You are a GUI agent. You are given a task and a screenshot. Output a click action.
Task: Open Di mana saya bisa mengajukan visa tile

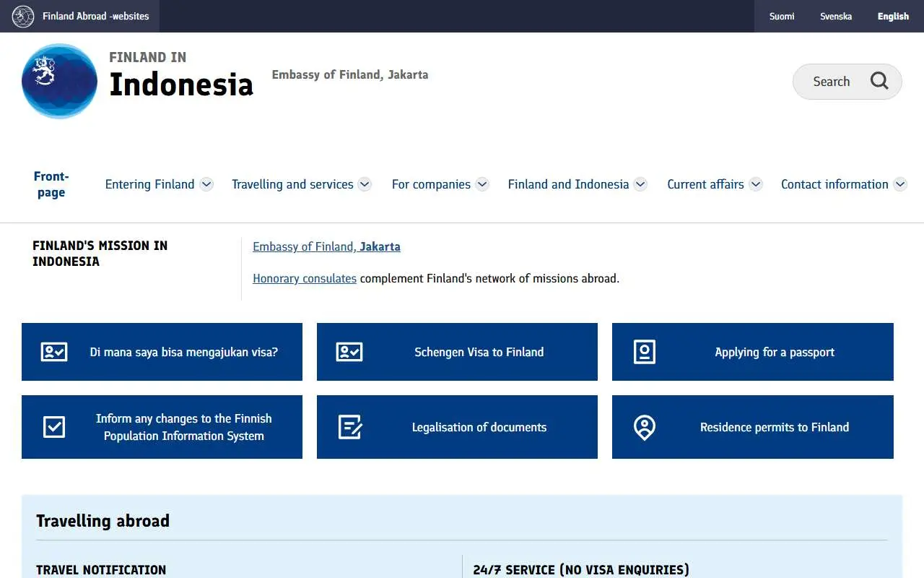click(x=162, y=352)
